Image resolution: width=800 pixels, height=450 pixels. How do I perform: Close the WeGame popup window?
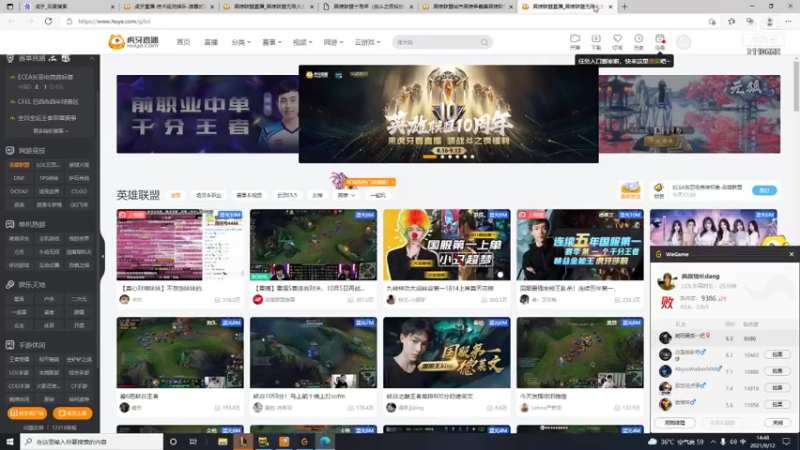coord(791,254)
